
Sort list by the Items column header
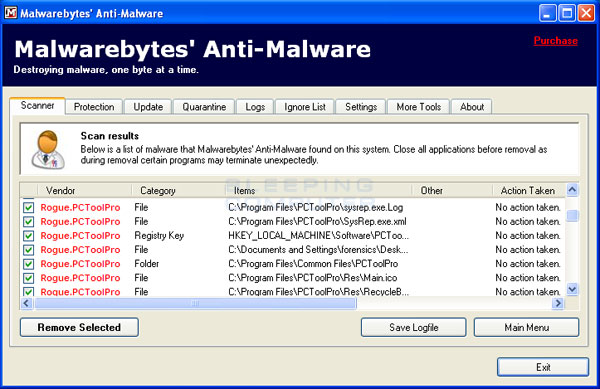[318, 190]
